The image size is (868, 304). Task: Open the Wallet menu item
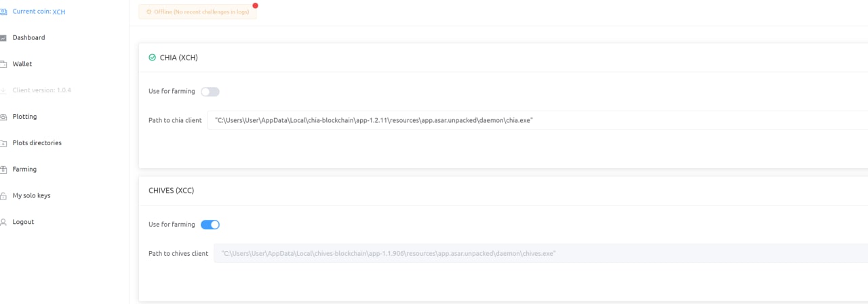pos(22,64)
